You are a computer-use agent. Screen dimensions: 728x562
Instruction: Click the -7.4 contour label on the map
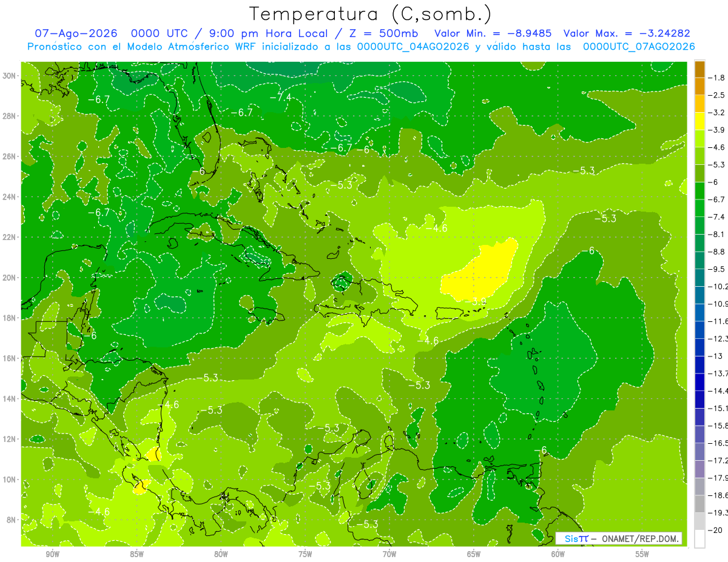[x=281, y=97]
